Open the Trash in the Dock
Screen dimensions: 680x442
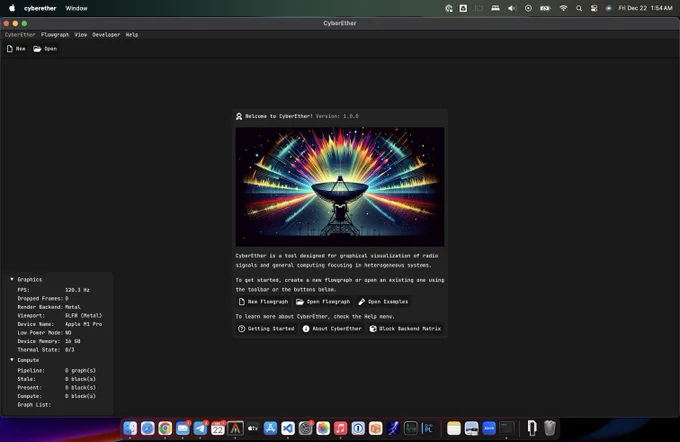click(x=549, y=428)
